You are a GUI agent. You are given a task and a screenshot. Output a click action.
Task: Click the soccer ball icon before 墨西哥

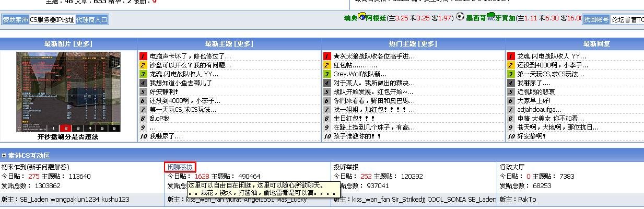pyautogui.click(x=460, y=17)
